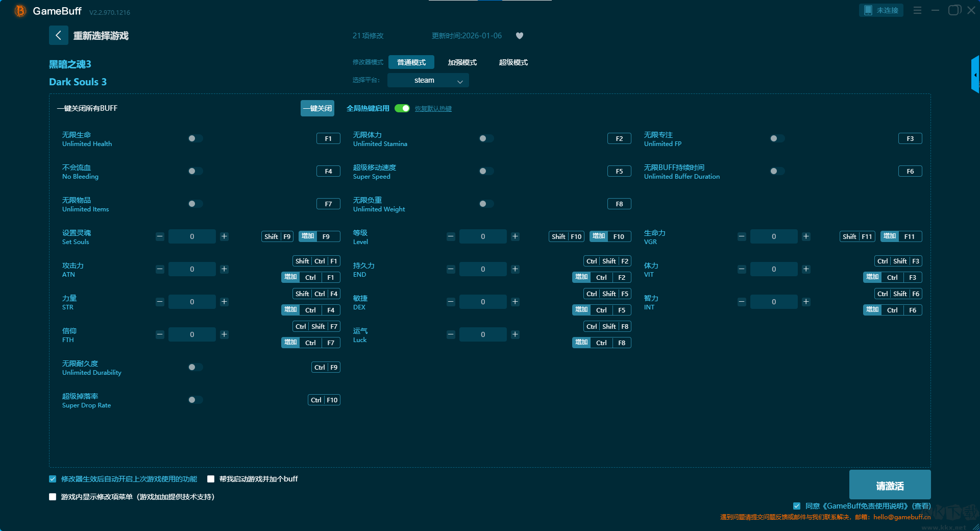Switch to 超级模式 tab
This screenshot has height=531, width=980.
(513, 62)
